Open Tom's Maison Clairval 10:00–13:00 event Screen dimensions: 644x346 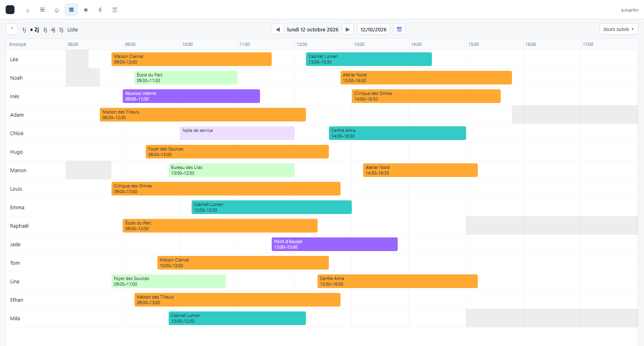(x=243, y=263)
